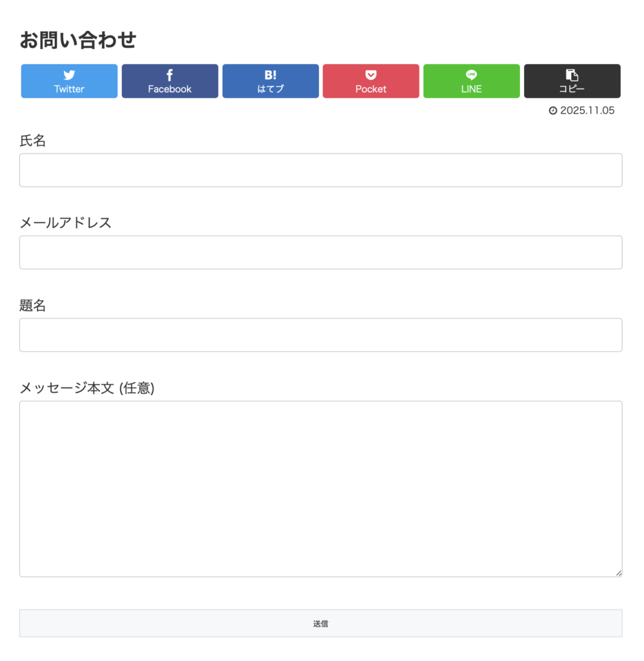Click the 題名 field label

point(33,305)
